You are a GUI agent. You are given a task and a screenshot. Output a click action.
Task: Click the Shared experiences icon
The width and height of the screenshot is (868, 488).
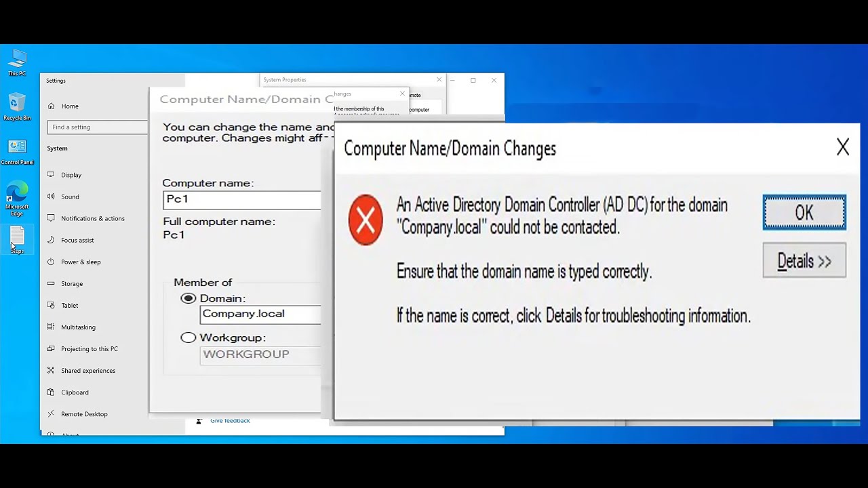tap(51, 370)
